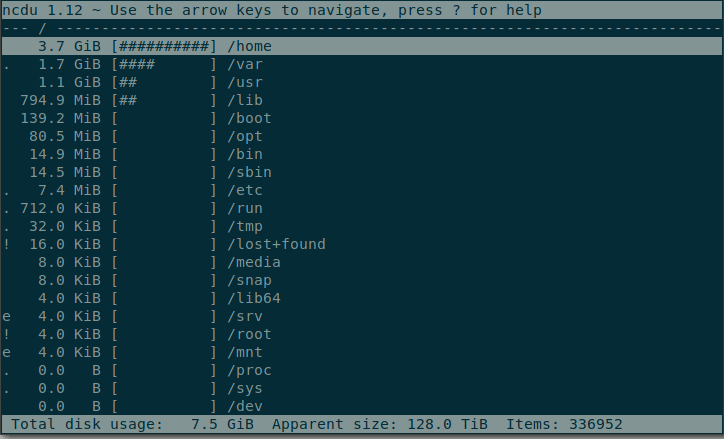Select the /etc directory entry
The image size is (724, 439).
coord(244,190)
